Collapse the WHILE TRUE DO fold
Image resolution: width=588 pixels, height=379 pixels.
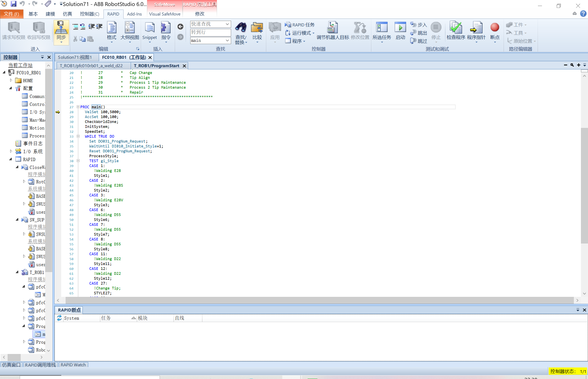pyautogui.click(x=78, y=136)
